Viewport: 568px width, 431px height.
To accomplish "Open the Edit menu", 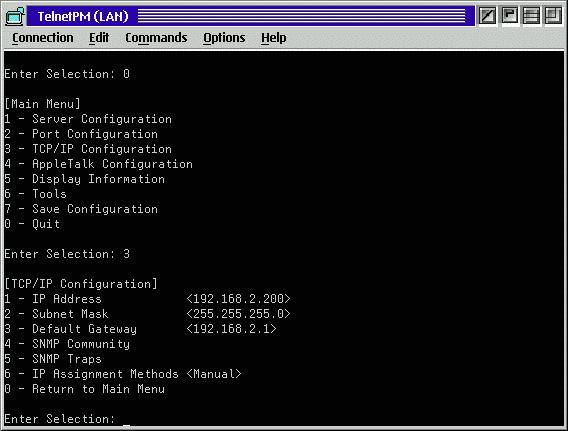I will (99, 38).
